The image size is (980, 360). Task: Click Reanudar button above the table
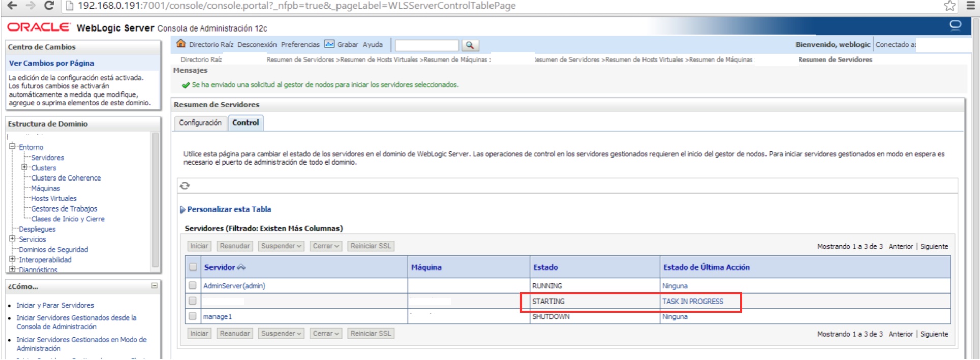tap(235, 246)
